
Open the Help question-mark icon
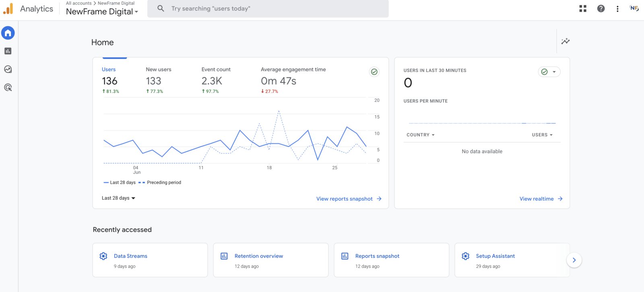(x=601, y=8)
